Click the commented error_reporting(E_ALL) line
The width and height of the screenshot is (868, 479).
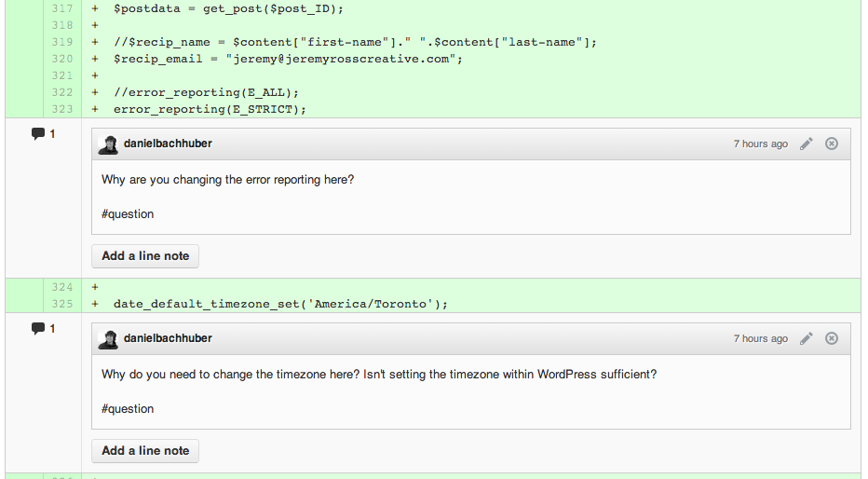[206, 92]
